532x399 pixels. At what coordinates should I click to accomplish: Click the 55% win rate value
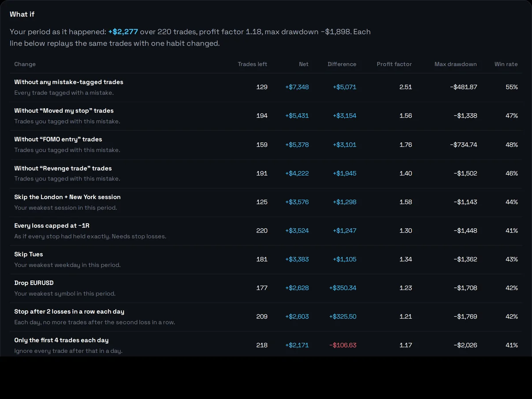(x=512, y=87)
